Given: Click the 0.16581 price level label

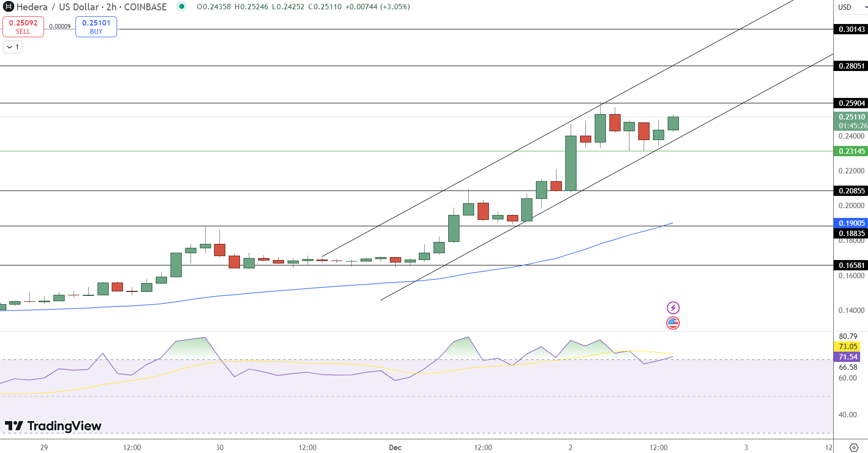Looking at the screenshot, I should [x=851, y=265].
